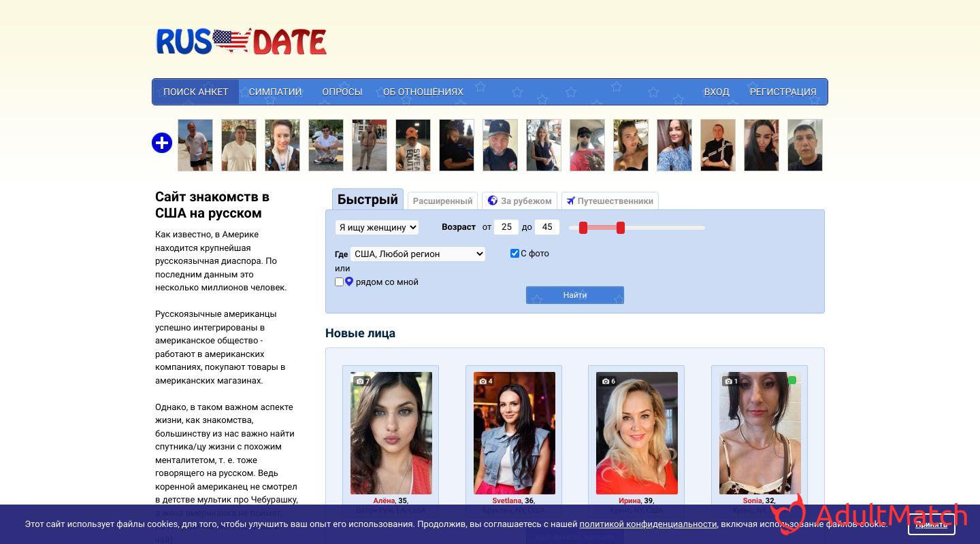Click the Сайт знакомств в США heading
This screenshot has height=544, width=980.
point(212,205)
